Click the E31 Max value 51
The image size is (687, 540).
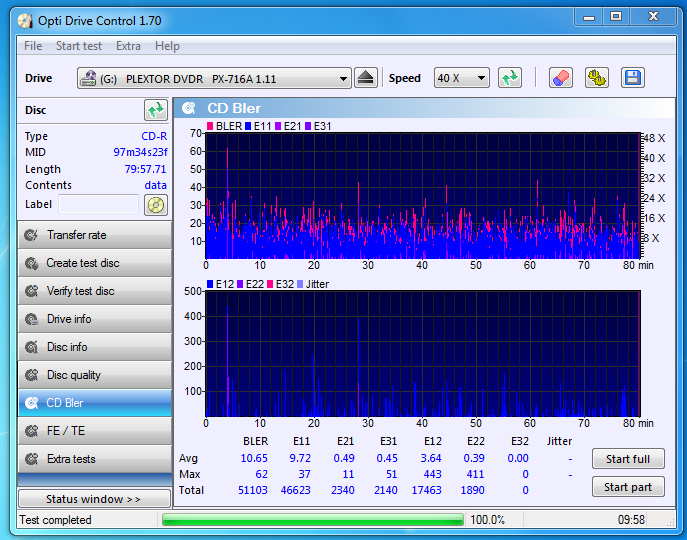[391, 474]
